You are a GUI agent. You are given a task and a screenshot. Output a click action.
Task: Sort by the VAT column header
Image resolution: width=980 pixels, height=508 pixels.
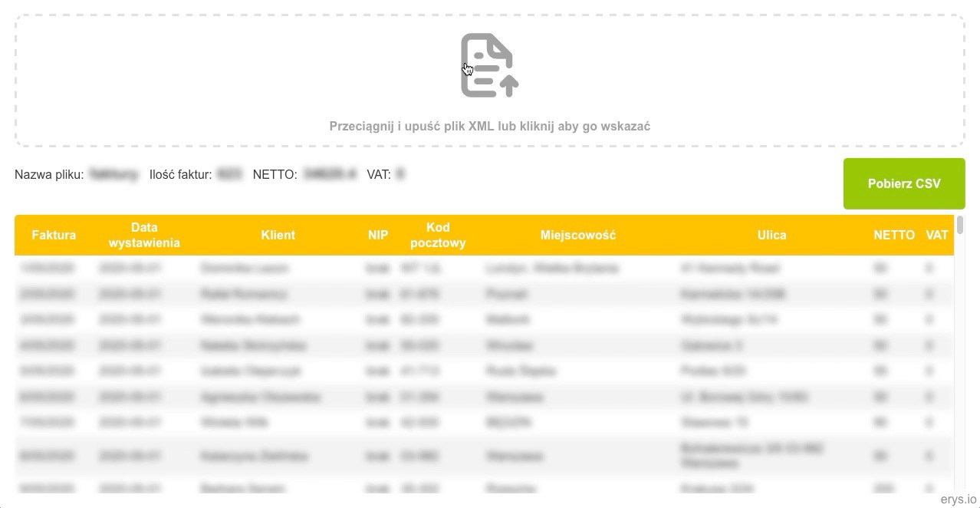[x=936, y=235]
